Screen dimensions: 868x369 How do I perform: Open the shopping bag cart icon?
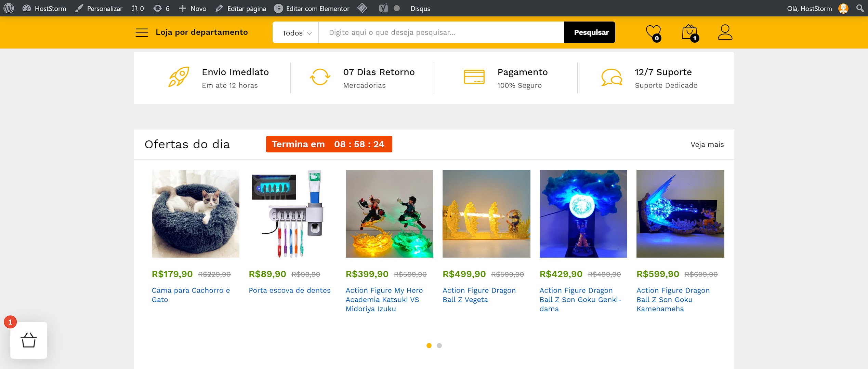[689, 33]
